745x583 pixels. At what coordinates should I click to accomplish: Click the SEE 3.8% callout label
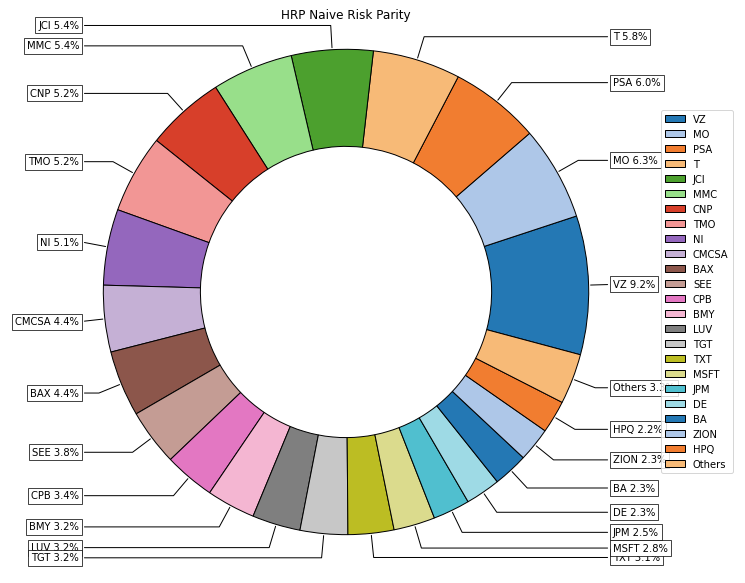pyautogui.click(x=55, y=452)
